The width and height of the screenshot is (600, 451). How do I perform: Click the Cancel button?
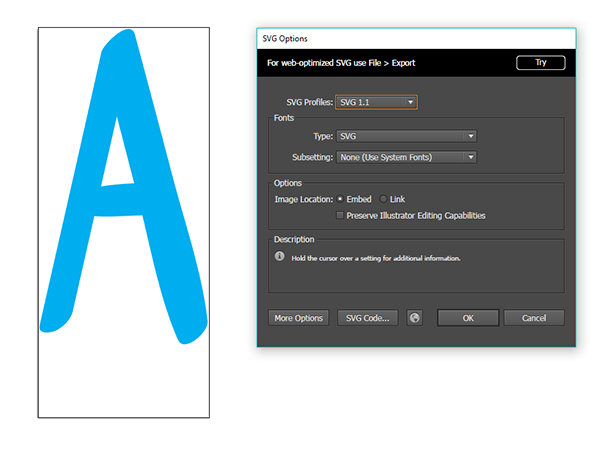[x=534, y=318]
